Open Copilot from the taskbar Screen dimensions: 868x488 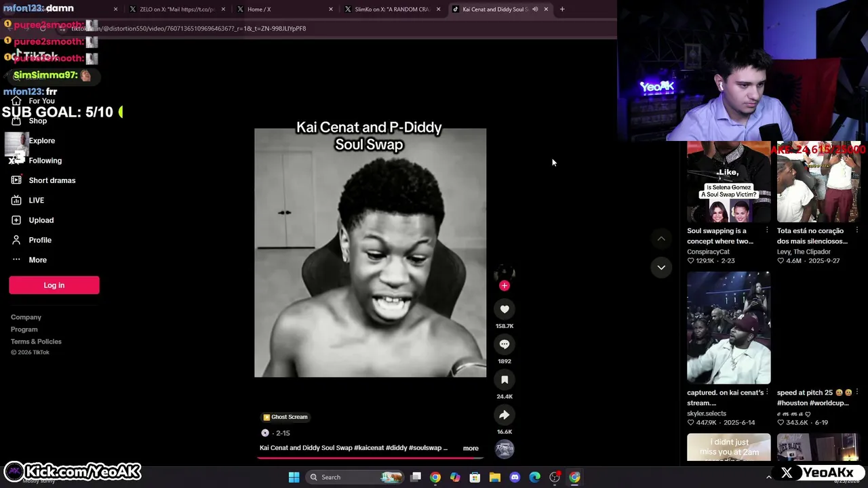pyautogui.click(x=455, y=477)
